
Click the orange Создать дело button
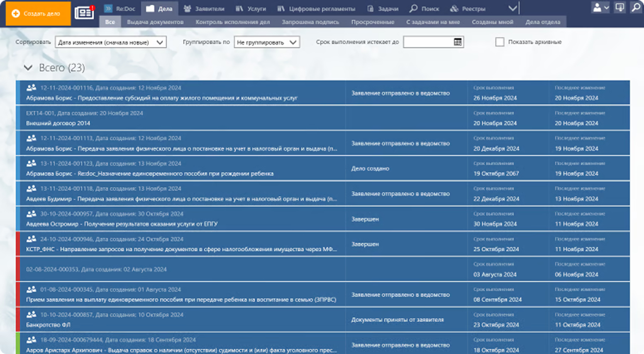tap(35, 14)
